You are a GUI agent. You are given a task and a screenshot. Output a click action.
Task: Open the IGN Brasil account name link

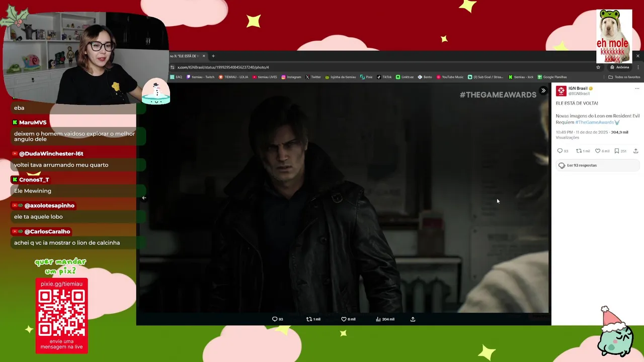578,88
